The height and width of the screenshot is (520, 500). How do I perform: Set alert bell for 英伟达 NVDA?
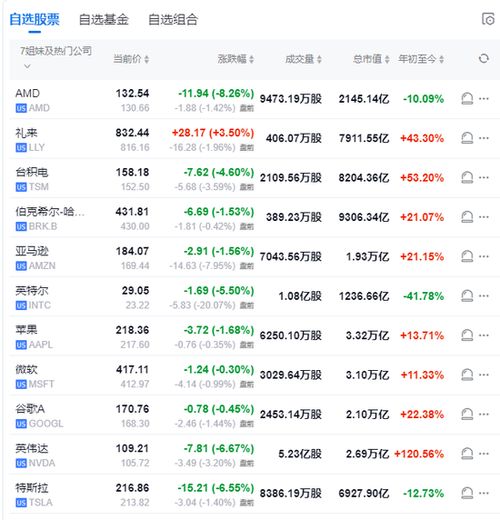(467, 454)
